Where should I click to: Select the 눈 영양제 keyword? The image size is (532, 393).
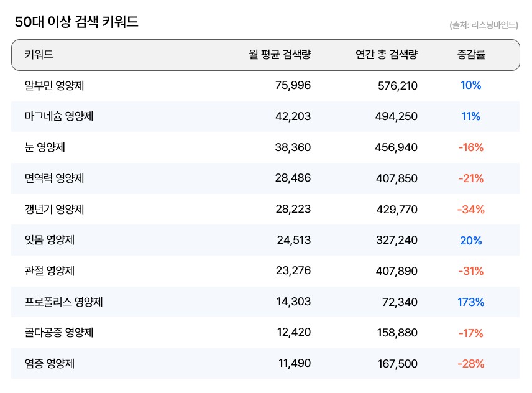coord(45,147)
